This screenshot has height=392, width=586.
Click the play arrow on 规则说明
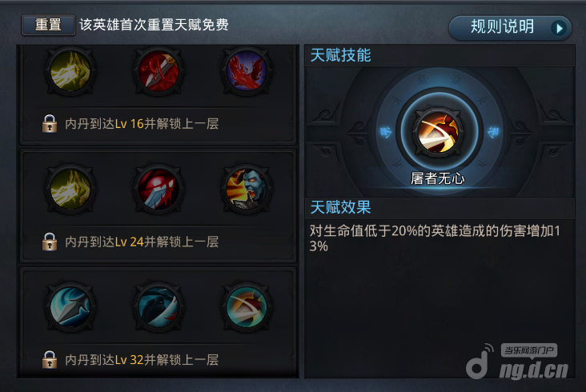click(x=559, y=28)
